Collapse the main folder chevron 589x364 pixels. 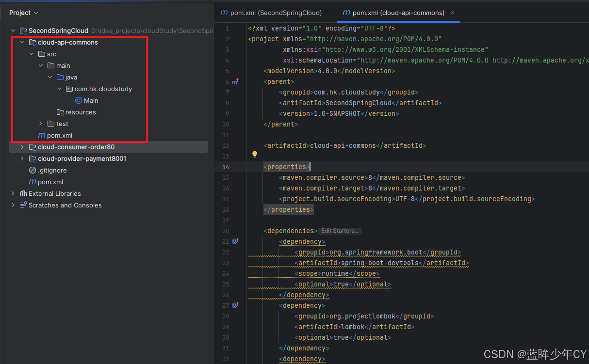(41, 65)
